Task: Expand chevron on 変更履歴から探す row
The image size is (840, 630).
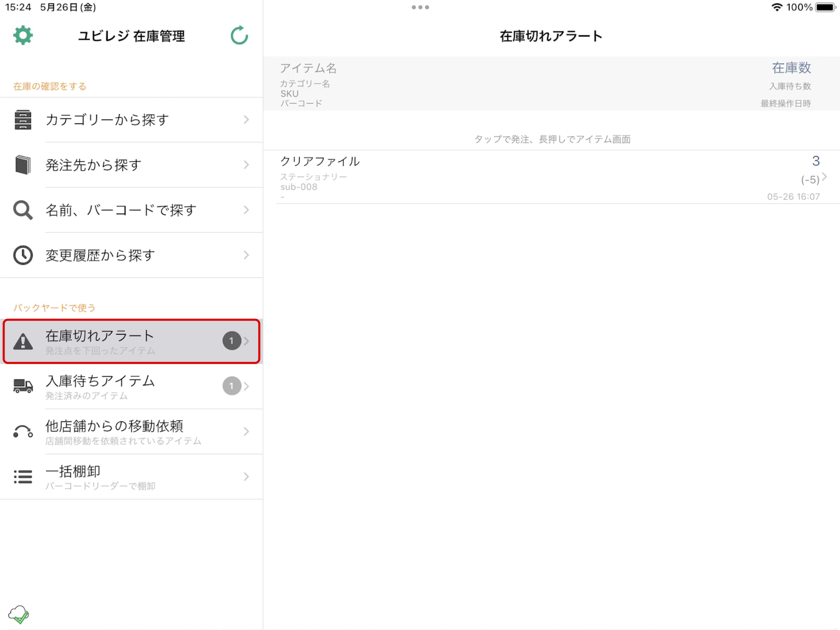Action: (246, 255)
